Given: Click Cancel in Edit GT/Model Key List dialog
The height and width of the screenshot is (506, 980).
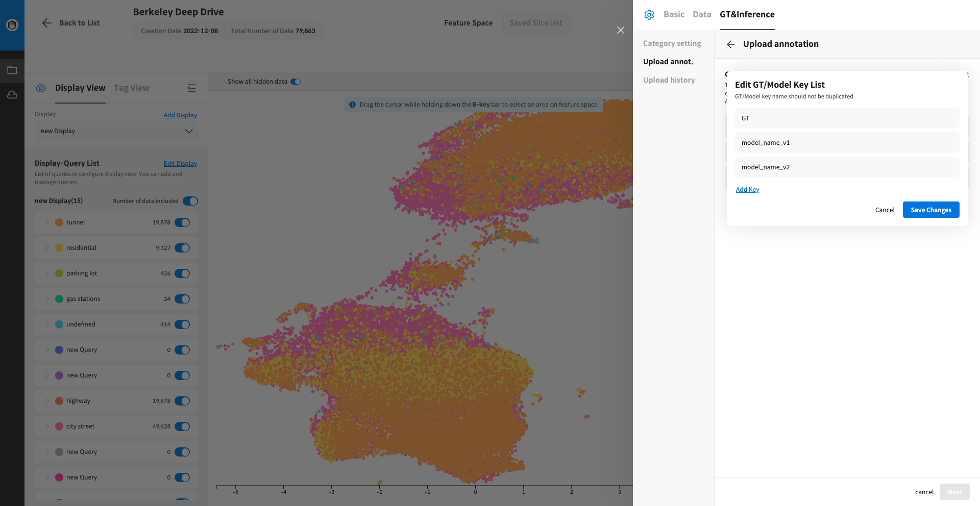Looking at the screenshot, I should tap(885, 210).
